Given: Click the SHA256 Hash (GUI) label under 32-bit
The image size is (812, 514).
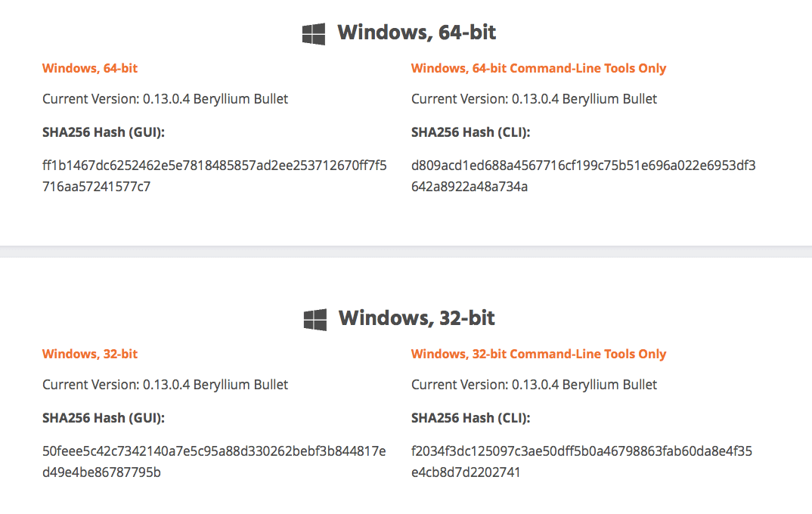Looking at the screenshot, I should click(104, 418).
